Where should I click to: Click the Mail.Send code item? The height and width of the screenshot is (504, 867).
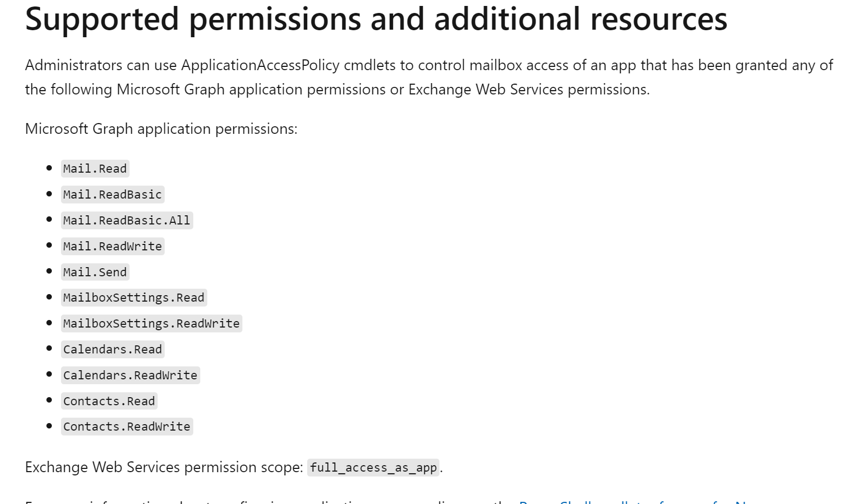point(95,273)
